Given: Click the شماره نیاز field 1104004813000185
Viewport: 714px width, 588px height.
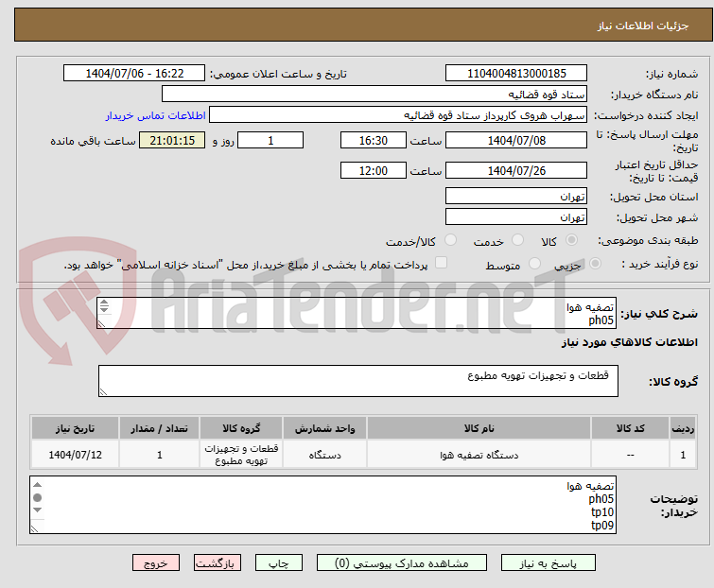Looking at the screenshot, I should (516, 74).
